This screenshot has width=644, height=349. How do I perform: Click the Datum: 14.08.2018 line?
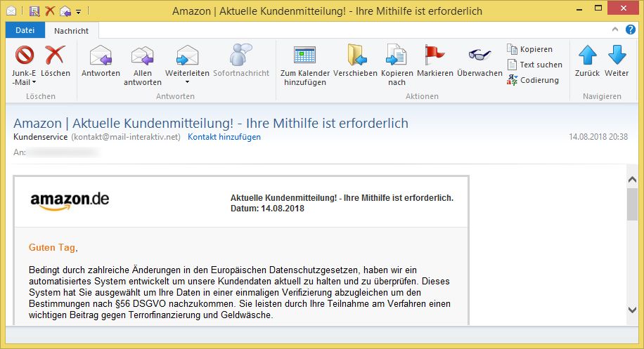(x=267, y=209)
